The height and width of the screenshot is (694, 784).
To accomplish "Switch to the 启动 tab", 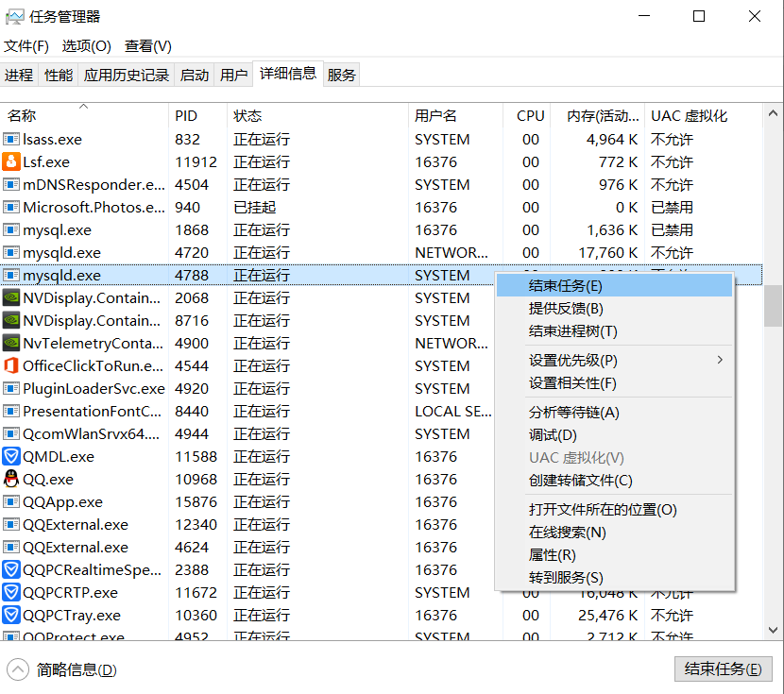I will 195,75.
